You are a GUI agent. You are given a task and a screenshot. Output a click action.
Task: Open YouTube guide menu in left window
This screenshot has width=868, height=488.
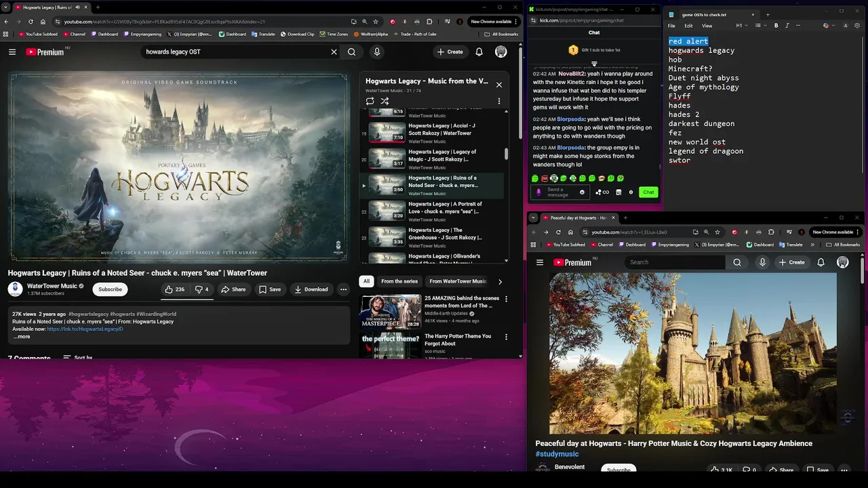pos(12,52)
